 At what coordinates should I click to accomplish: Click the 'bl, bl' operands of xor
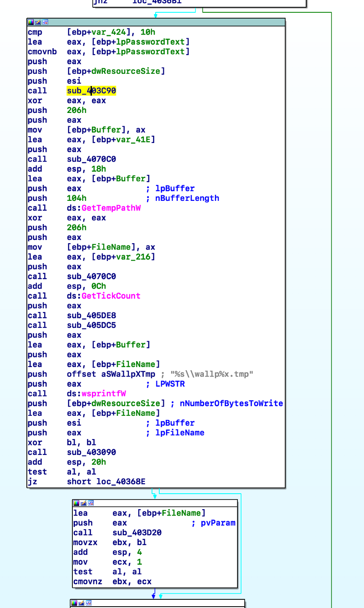click(x=81, y=443)
